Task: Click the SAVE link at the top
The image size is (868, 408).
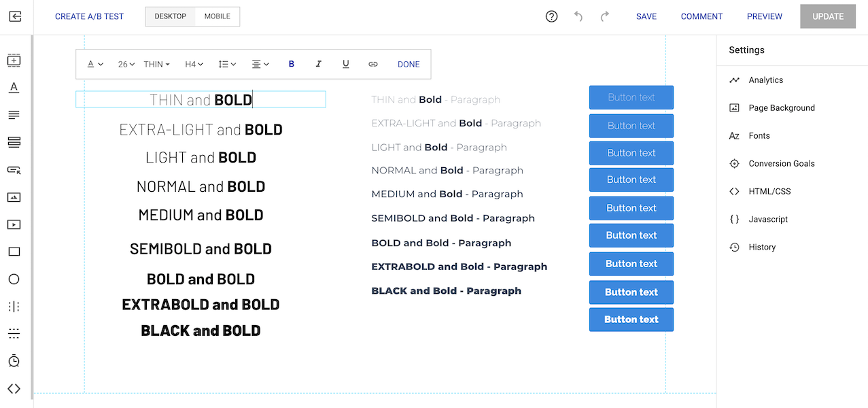Action: pos(646,16)
